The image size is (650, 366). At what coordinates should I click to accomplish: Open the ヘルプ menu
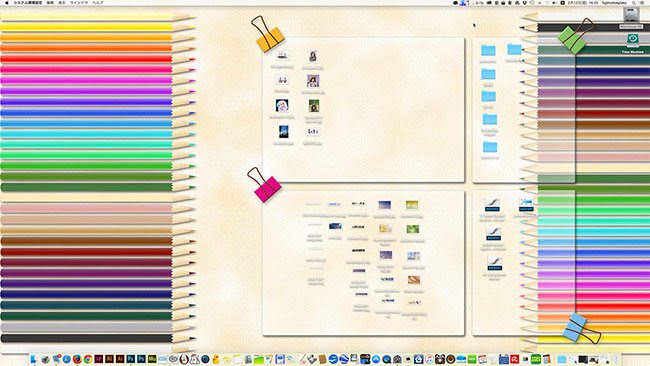tap(98, 2)
